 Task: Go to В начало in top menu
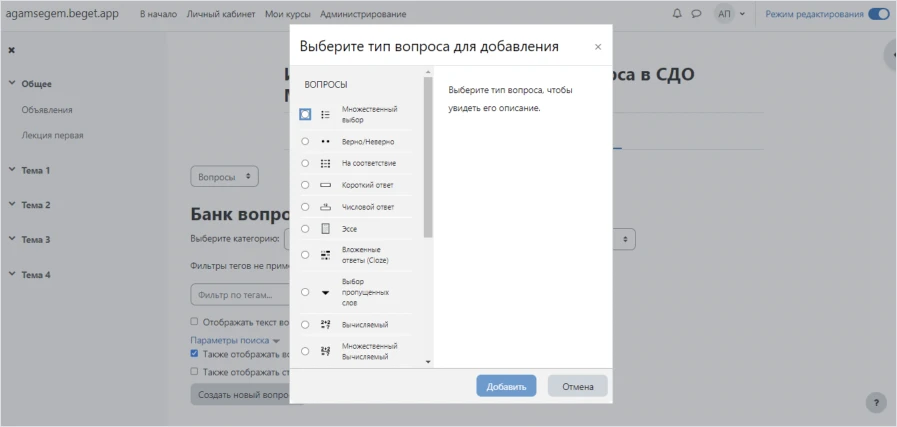(158, 14)
